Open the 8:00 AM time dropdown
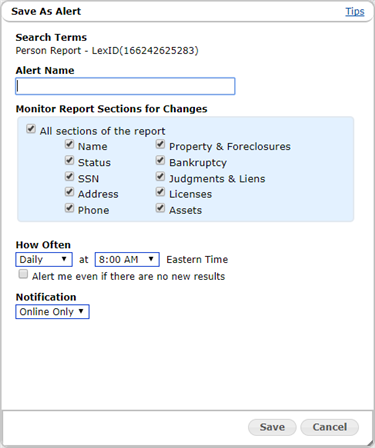This screenshot has height=448, width=375. (127, 259)
